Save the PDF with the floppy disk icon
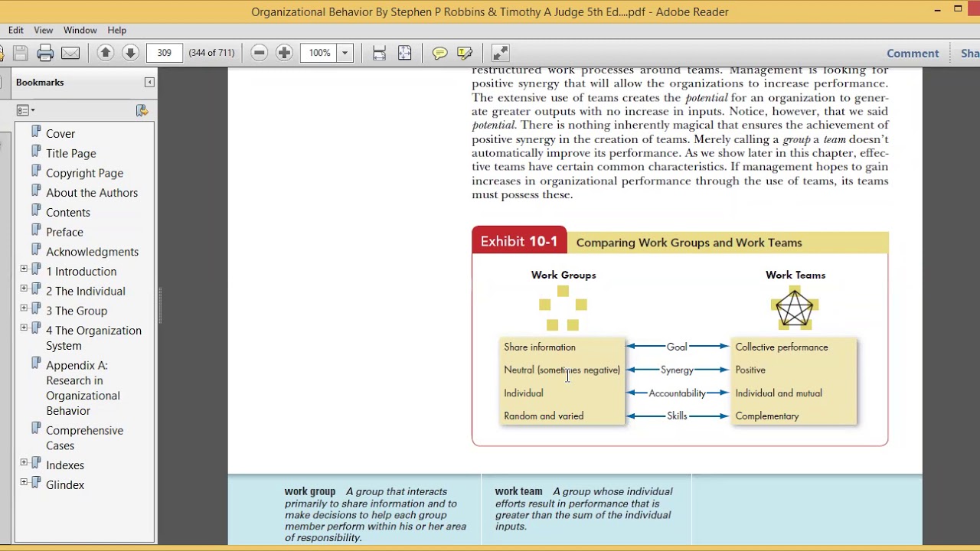Screen dimensions: 980x551 pyautogui.click(x=21, y=53)
